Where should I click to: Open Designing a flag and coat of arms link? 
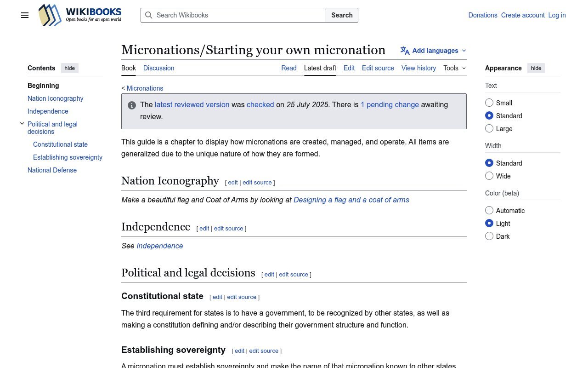pyautogui.click(x=351, y=200)
